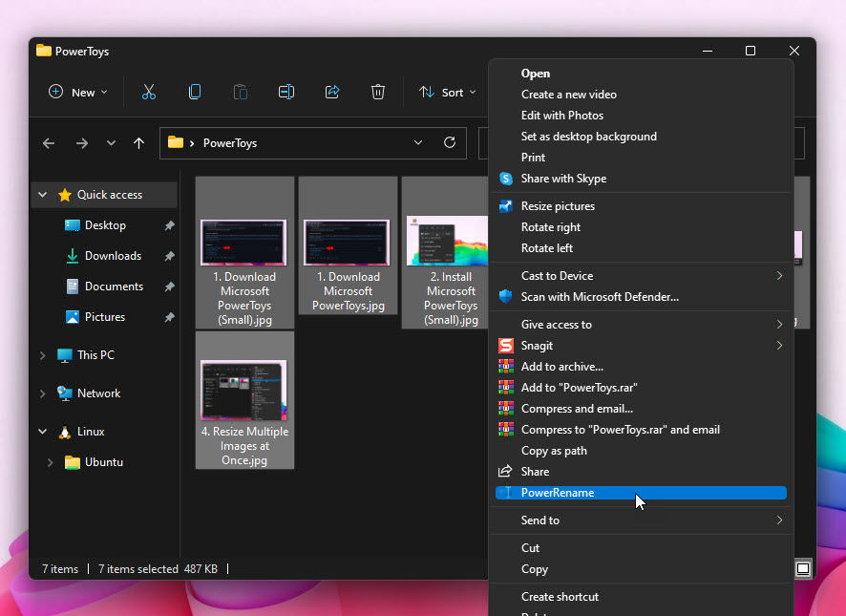The image size is (846, 616).
Task: Choose Create shortcut
Action: [x=641, y=597]
